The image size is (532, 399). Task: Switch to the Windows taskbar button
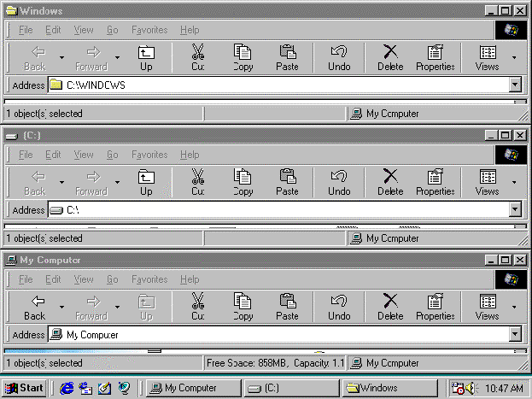pos(389,388)
